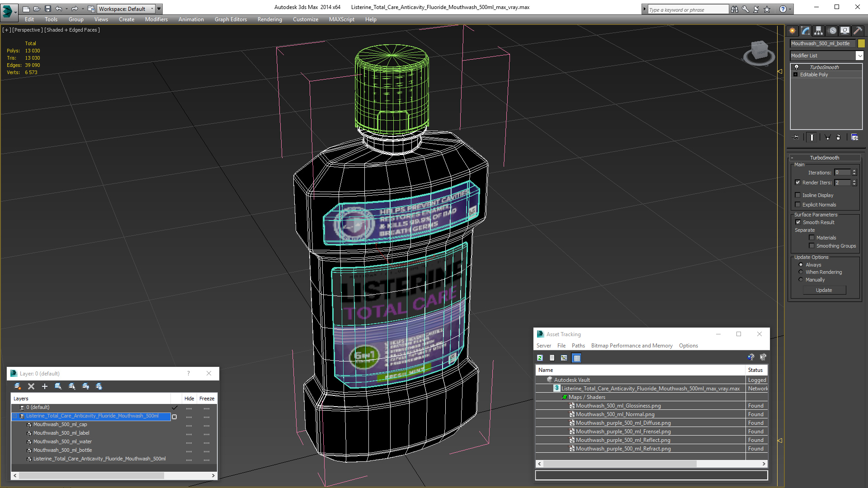The height and width of the screenshot is (488, 868).
Task: Open the Display command panel tab
Action: pyautogui.click(x=845, y=31)
